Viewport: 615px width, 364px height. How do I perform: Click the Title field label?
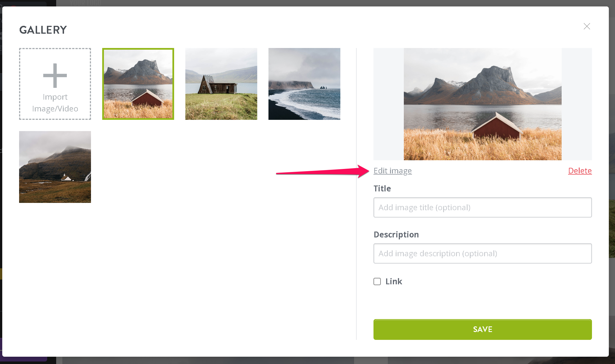pyautogui.click(x=382, y=189)
